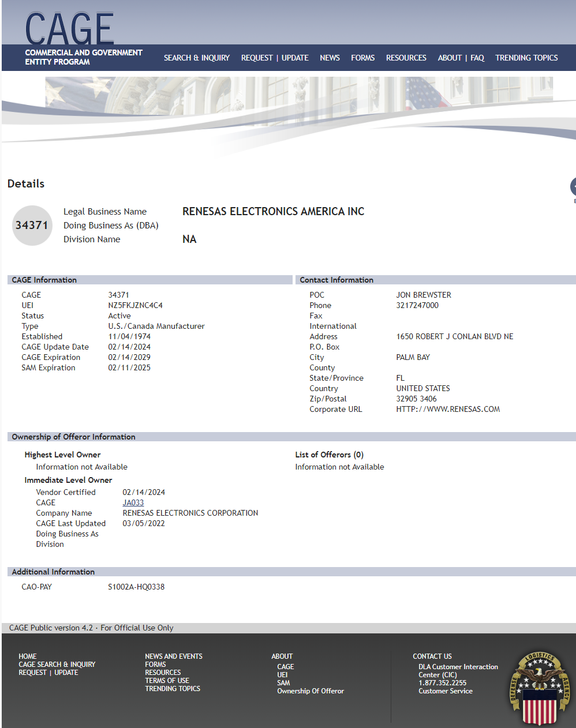
Task: Select Update in the top navigation bar
Action: click(295, 58)
